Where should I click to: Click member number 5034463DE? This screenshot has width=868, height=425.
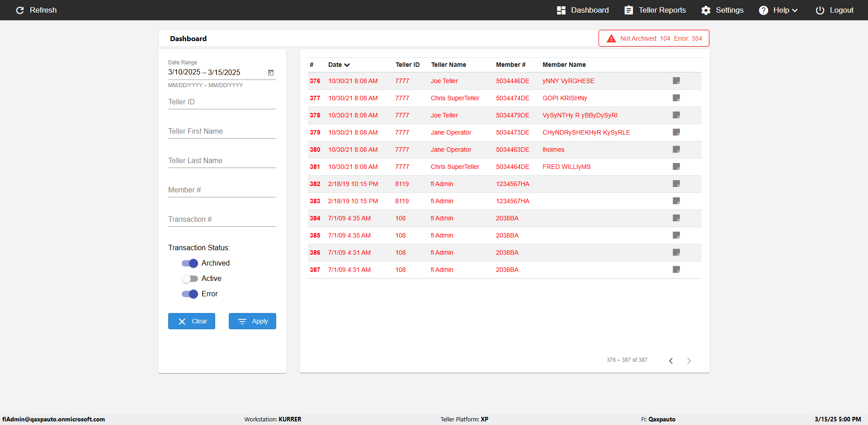click(x=513, y=150)
